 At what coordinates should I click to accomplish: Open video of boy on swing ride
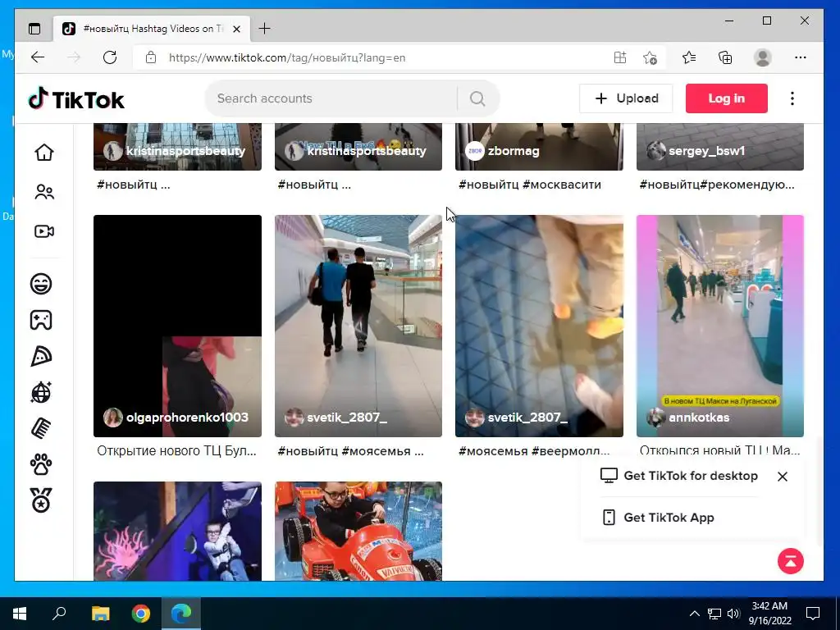177,531
